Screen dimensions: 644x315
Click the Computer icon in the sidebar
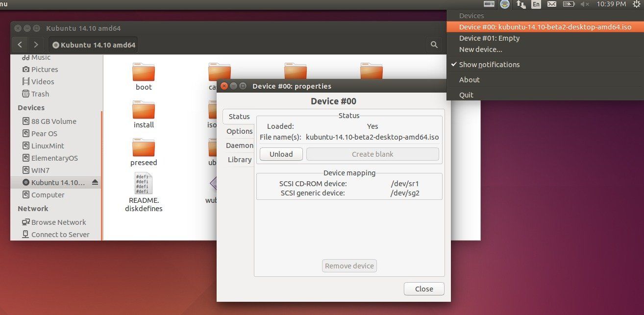(x=26, y=195)
